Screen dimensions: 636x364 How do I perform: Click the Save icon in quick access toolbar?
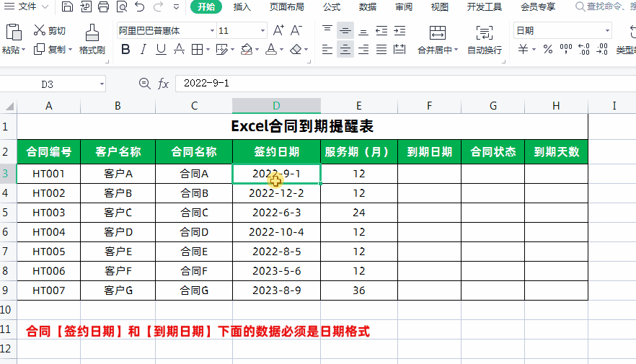point(67,6)
